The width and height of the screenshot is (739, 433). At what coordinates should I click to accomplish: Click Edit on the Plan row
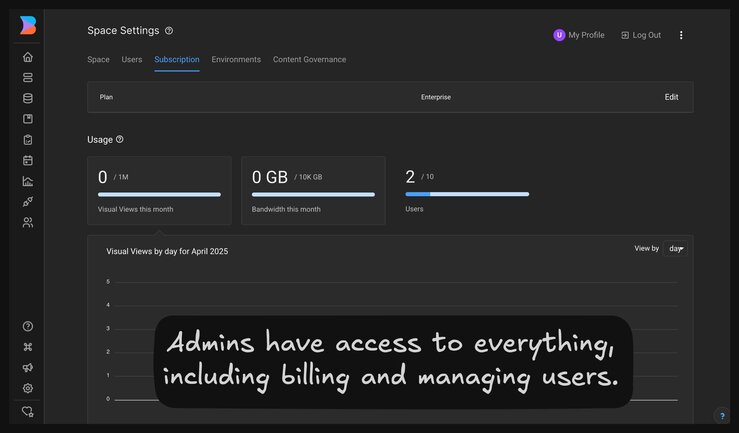672,97
